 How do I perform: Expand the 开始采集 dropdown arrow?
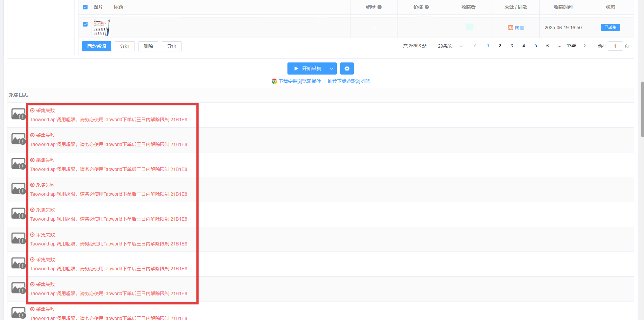332,68
